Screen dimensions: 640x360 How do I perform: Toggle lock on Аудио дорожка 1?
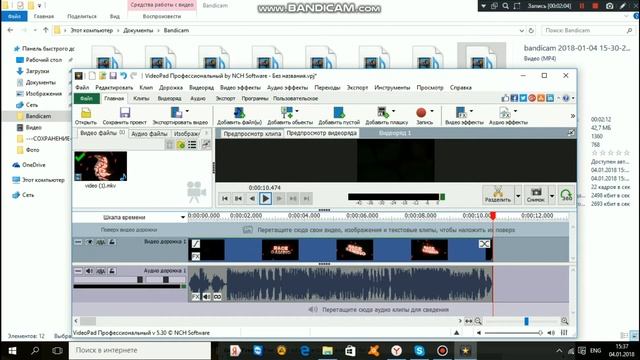pyautogui.click(x=112, y=271)
